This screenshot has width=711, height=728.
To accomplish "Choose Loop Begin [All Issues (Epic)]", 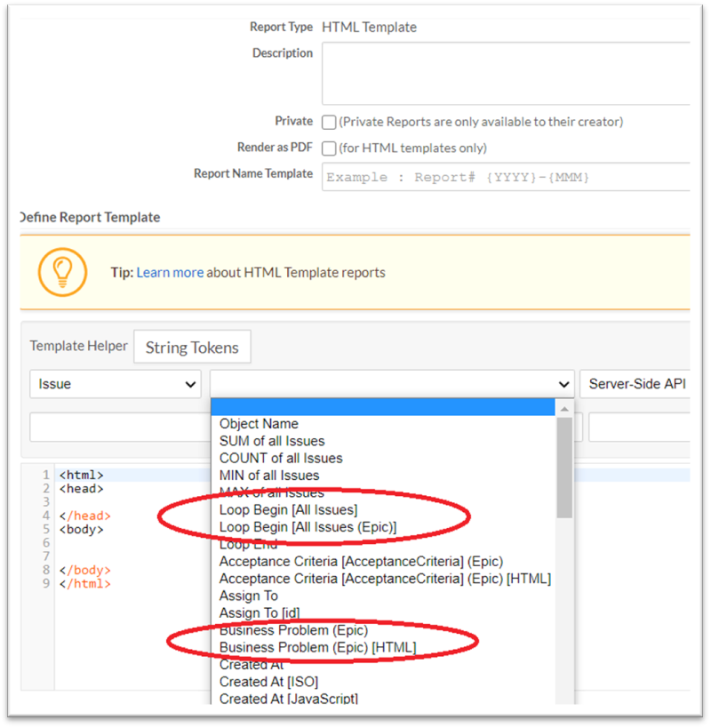I will tap(308, 527).
